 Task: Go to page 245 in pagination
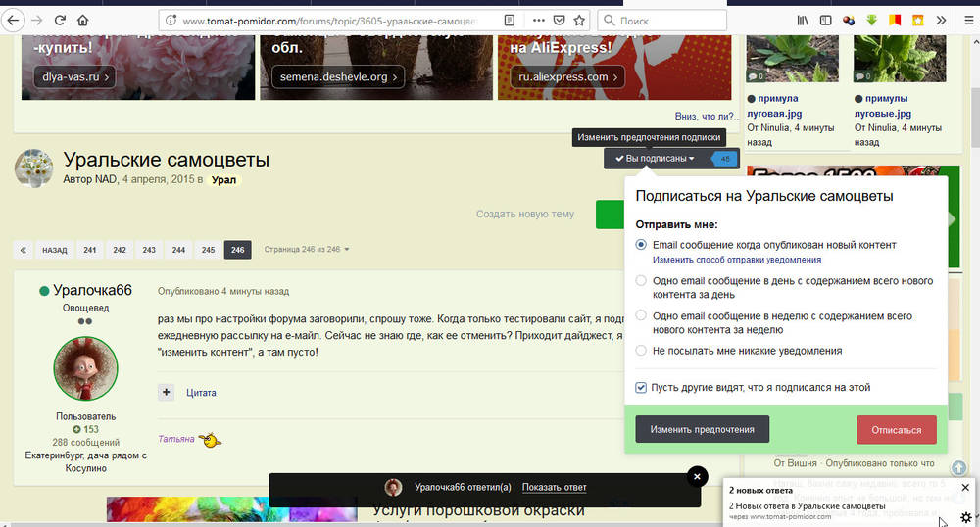coord(208,250)
